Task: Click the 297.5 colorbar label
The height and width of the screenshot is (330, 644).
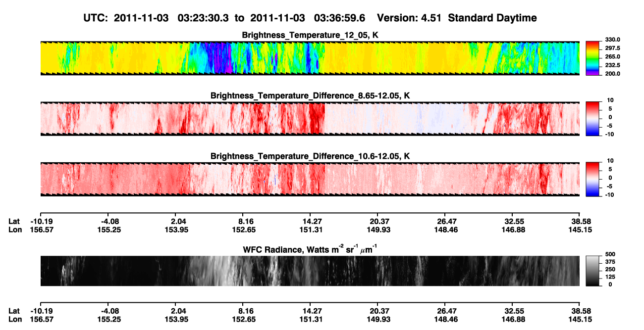Action: pyautogui.click(x=613, y=48)
